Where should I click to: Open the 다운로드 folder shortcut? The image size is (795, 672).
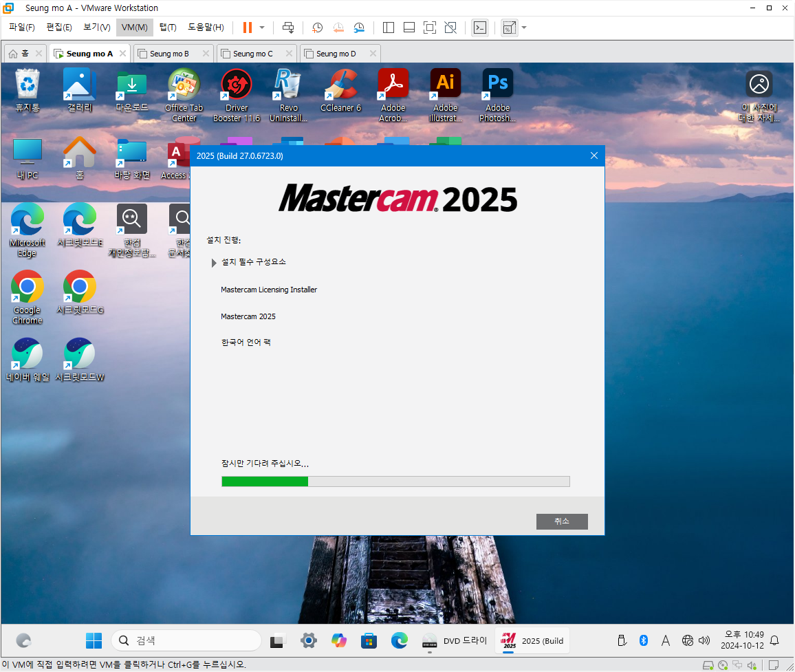point(132,90)
